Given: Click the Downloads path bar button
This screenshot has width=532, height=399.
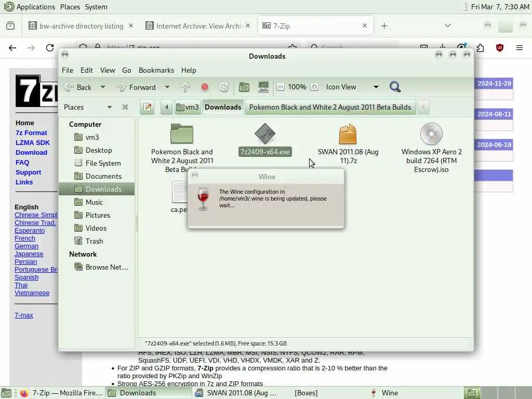Looking at the screenshot, I should coord(223,107).
